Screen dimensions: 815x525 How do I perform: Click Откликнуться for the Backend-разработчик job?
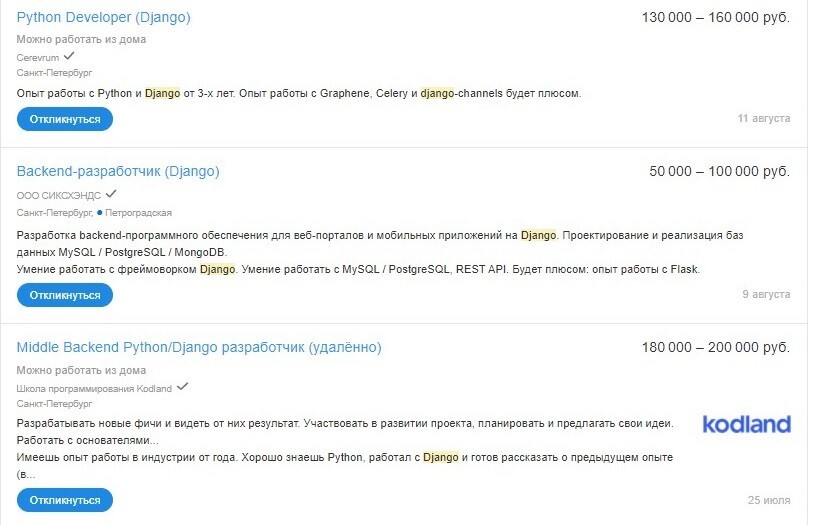click(x=65, y=295)
